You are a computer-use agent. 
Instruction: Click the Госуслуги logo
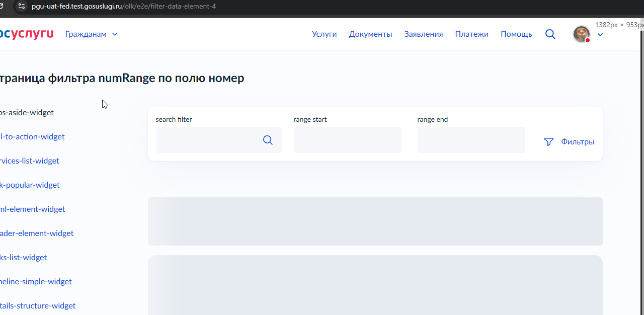[26, 34]
